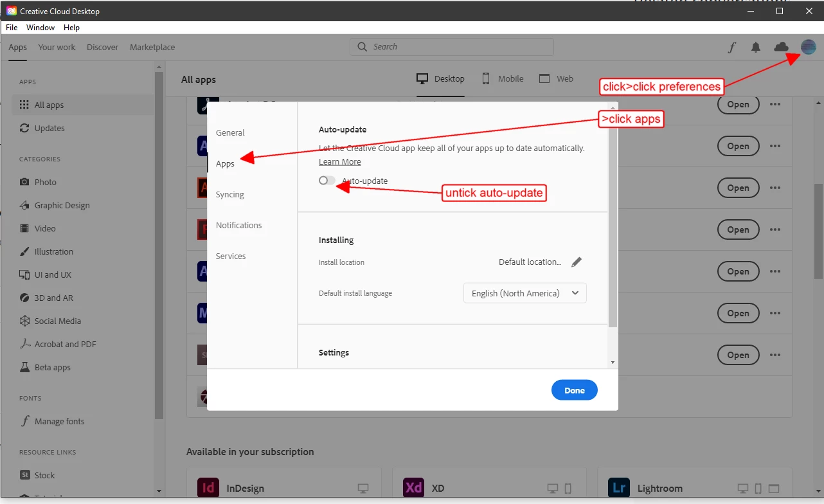Switch to the Web apps view
Screen dimensions: 824x504
click(x=556, y=79)
